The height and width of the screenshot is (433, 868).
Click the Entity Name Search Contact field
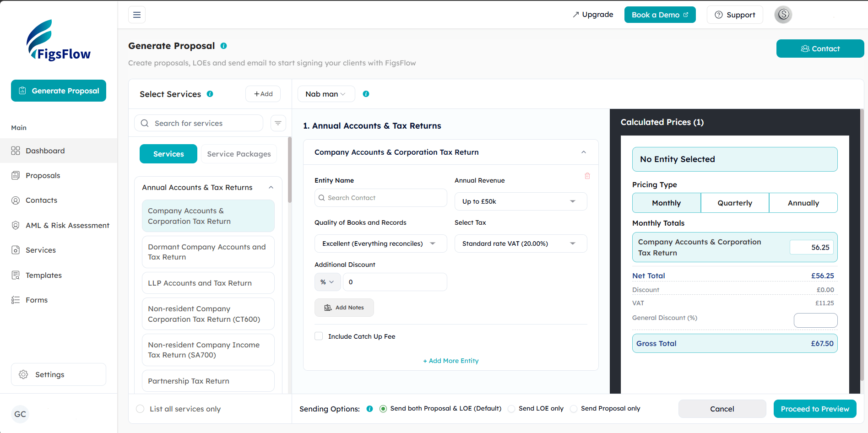[x=380, y=198]
